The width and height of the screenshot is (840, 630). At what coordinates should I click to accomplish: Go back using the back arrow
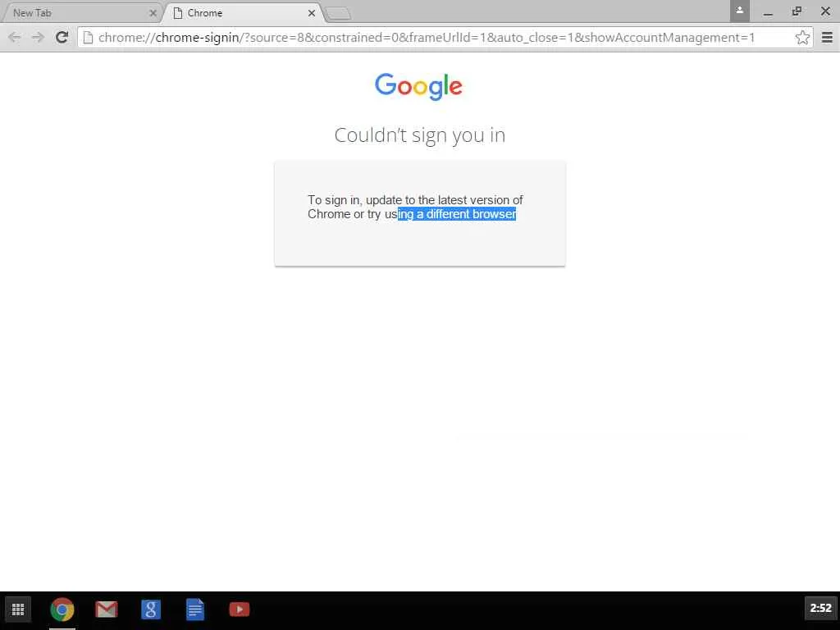tap(15, 37)
